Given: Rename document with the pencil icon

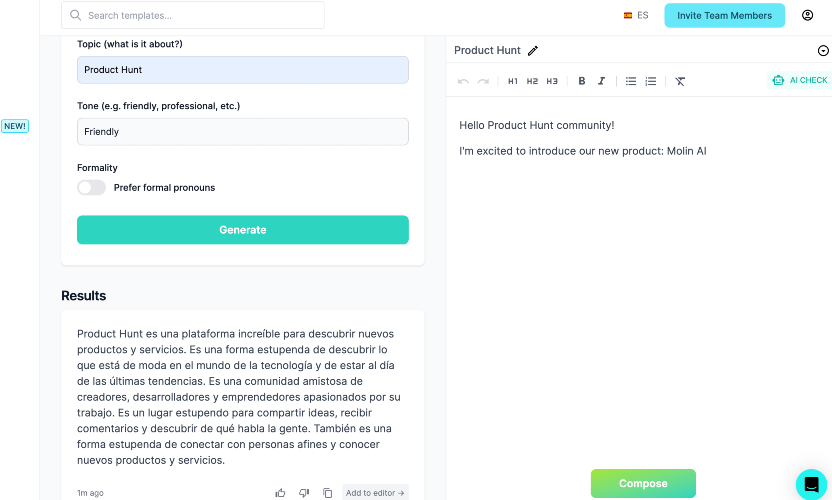Looking at the screenshot, I should 533,51.
